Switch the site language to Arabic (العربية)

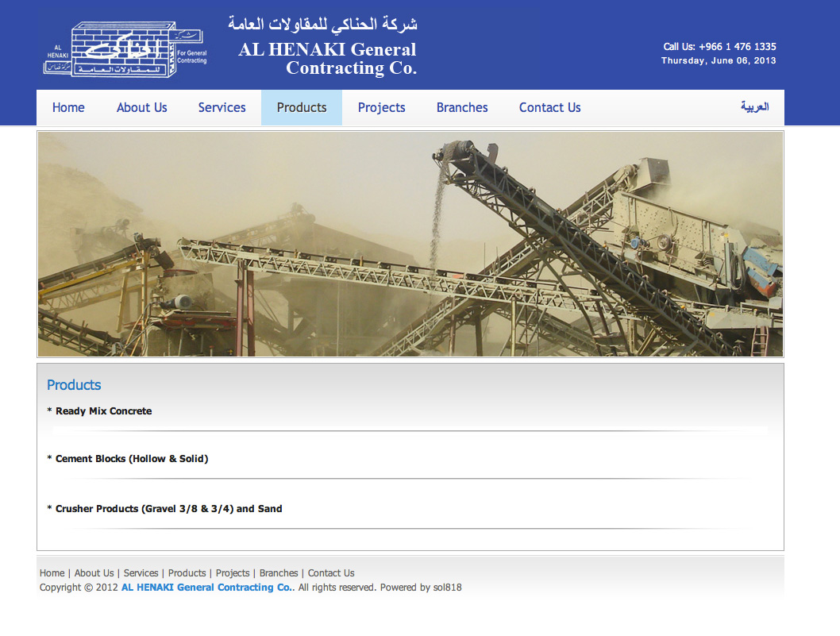755,106
